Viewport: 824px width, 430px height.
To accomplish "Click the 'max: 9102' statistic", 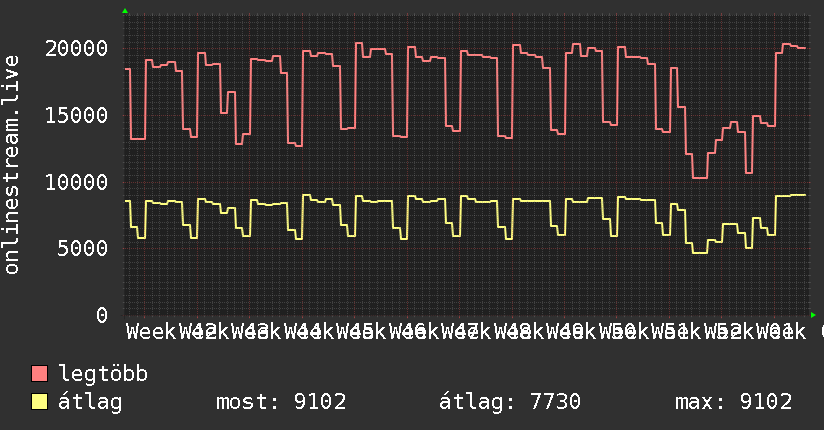I will (734, 402).
